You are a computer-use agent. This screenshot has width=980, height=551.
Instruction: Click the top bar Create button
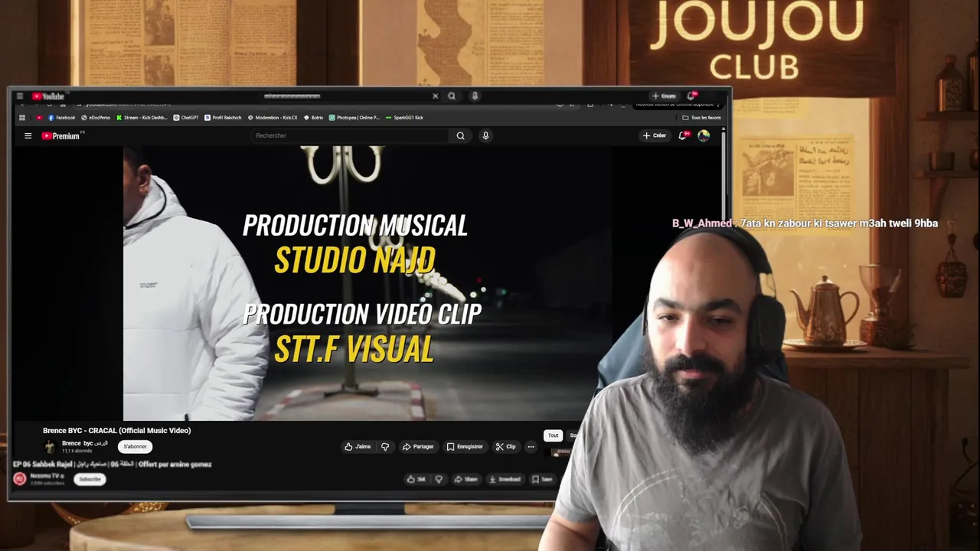tap(664, 96)
